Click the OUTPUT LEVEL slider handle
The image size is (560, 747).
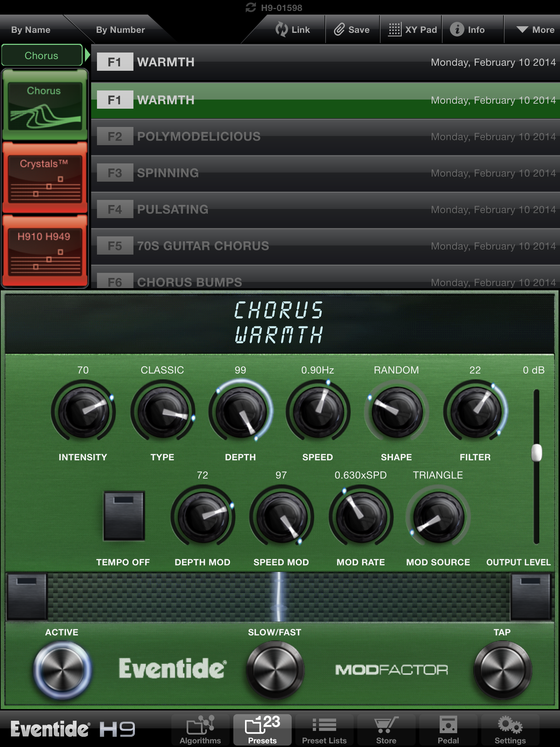537,453
